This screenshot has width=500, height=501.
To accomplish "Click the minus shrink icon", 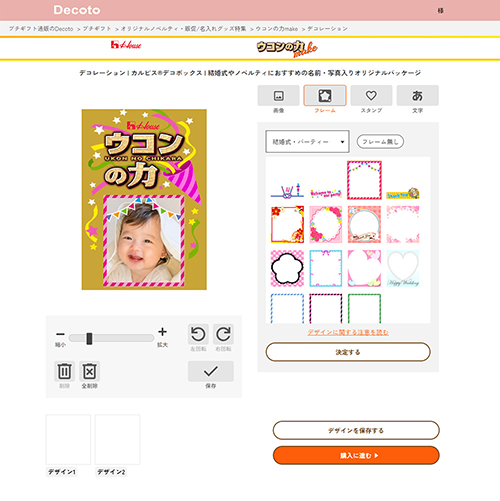I will pyautogui.click(x=60, y=334).
